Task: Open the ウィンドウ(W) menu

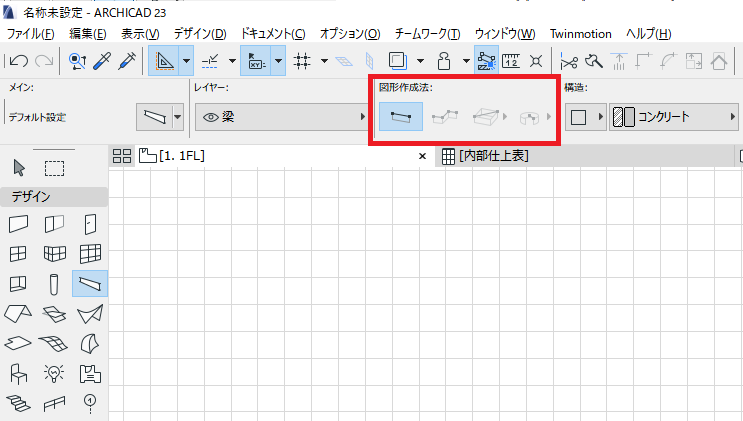Action: coord(505,34)
